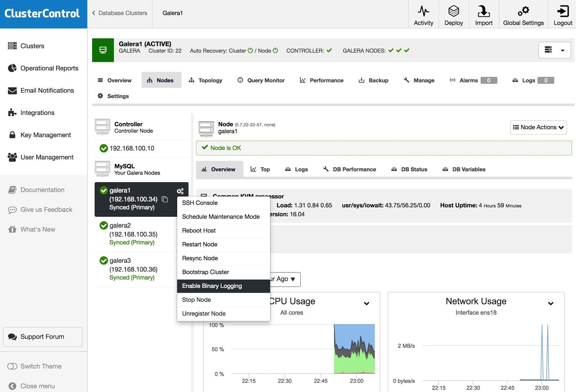Open the Query Monitor tab
The height and width of the screenshot is (392, 576).
tap(261, 80)
